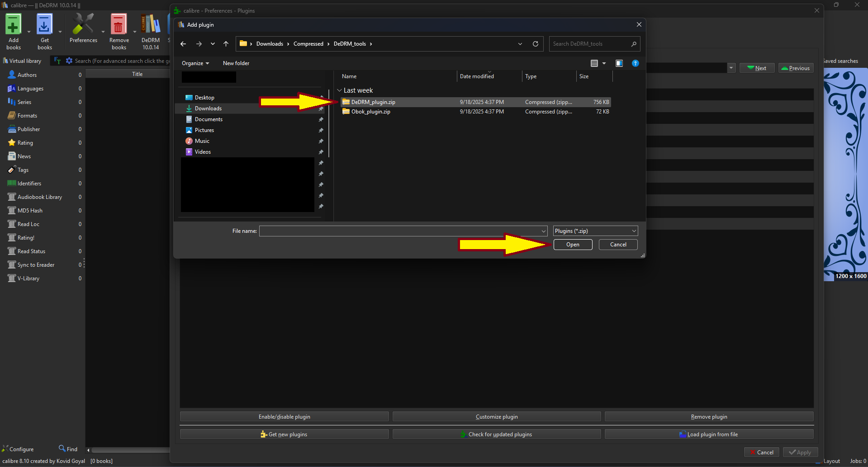
Task: Click Load plugin from file
Action: pyautogui.click(x=709, y=434)
